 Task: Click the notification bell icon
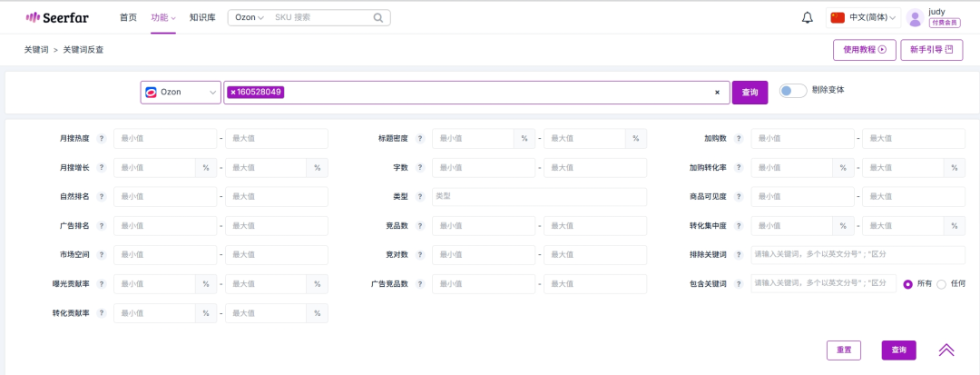(808, 17)
